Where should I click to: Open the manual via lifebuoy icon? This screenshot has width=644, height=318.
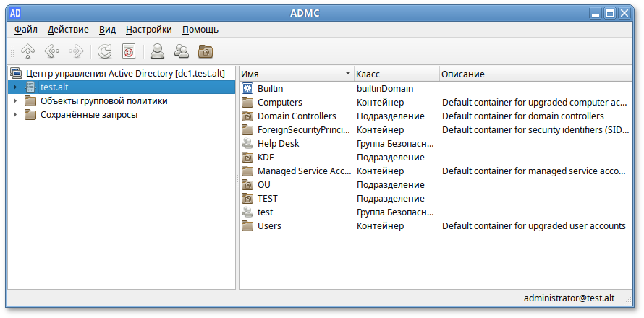tap(128, 51)
